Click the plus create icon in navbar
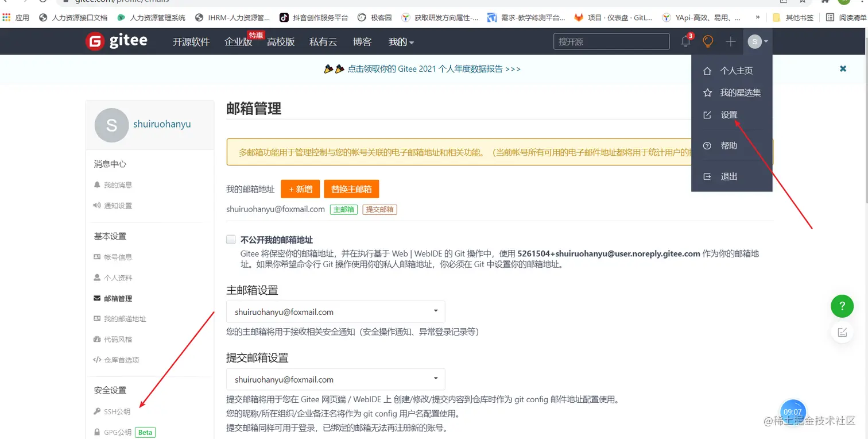868x439 pixels. click(x=730, y=41)
